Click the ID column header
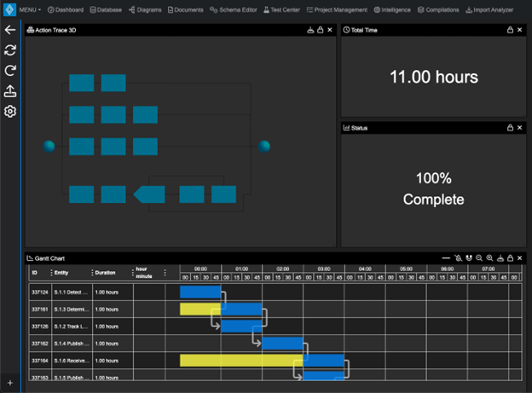The image size is (532, 393). 35,273
